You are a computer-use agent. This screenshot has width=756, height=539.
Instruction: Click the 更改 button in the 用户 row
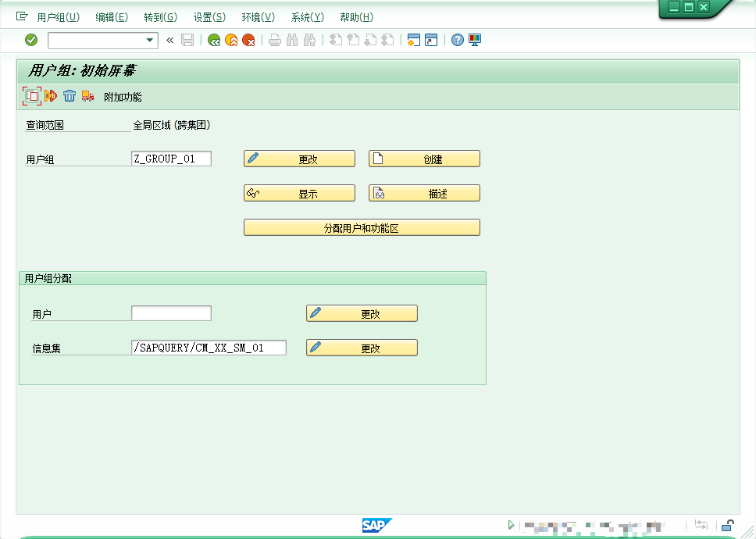[x=362, y=313]
